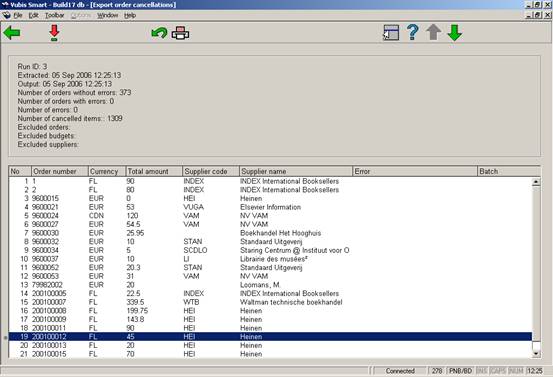Select order 9600024 with CDN currency

(270, 216)
